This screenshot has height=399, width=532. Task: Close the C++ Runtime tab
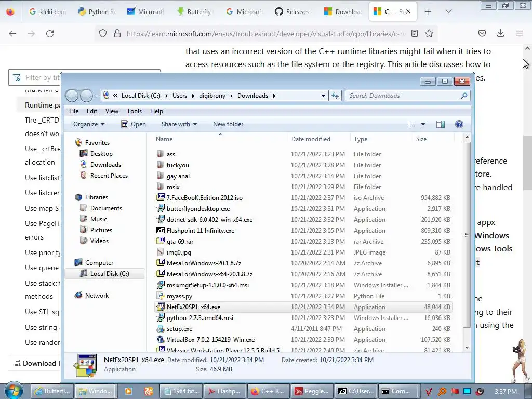pyautogui.click(x=408, y=11)
